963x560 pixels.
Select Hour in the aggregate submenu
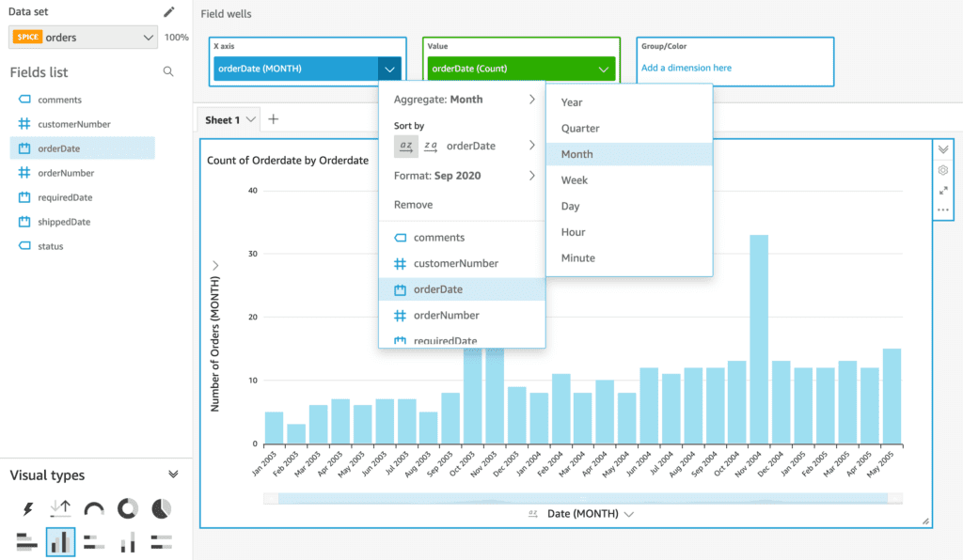pyautogui.click(x=629, y=232)
